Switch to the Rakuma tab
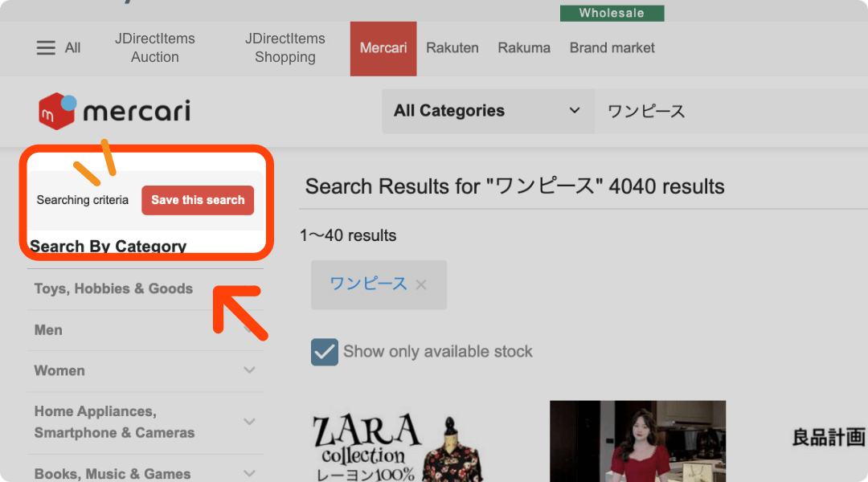 (x=524, y=48)
